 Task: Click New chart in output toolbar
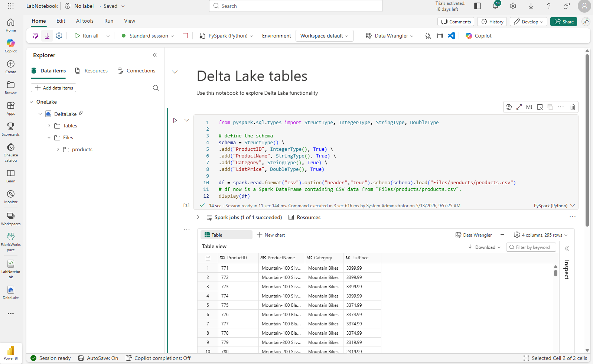click(x=271, y=235)
